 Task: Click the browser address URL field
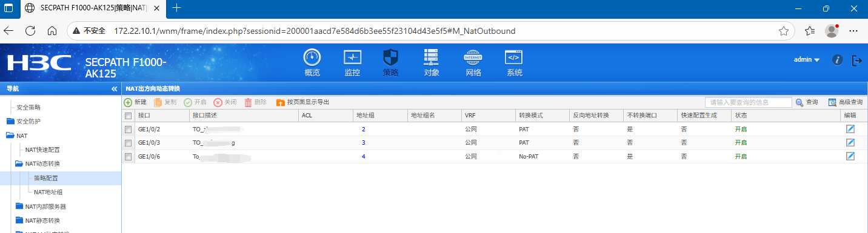coord(315,30)
